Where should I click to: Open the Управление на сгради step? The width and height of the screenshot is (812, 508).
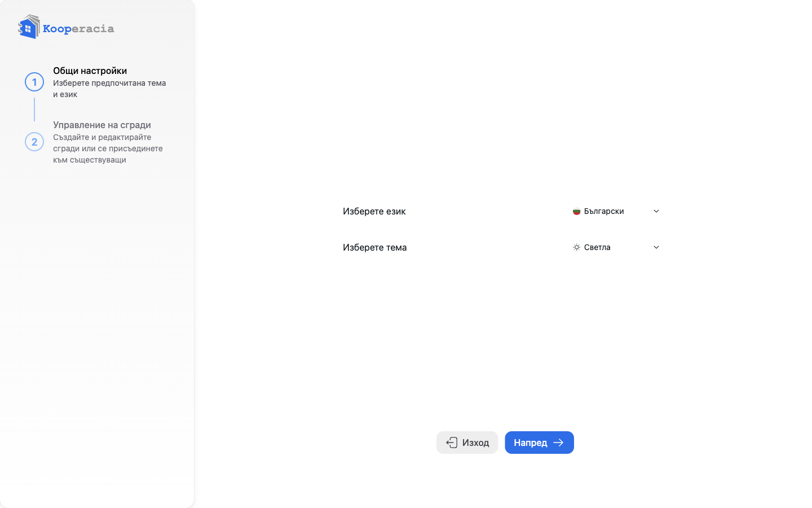point(102,125)
